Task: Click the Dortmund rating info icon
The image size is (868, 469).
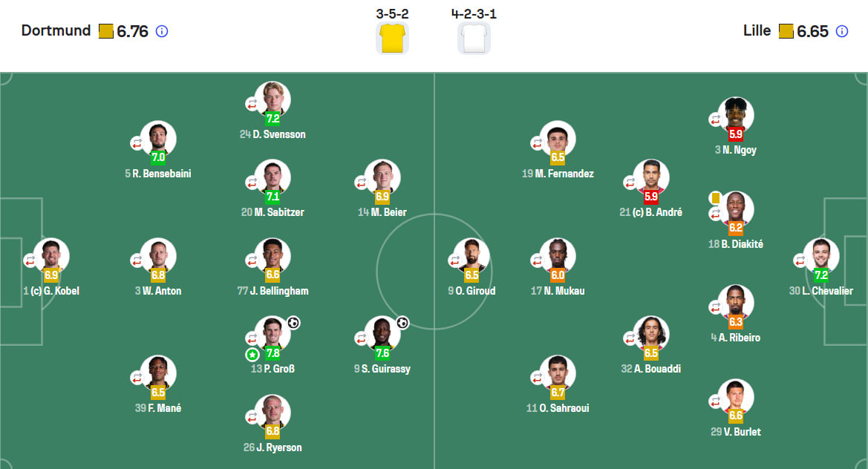Action: click(162, 31)
